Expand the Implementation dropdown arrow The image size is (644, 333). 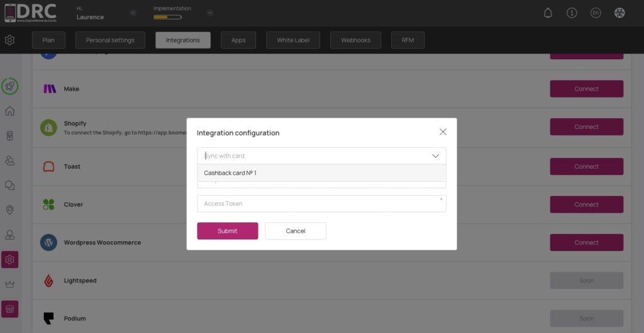click(210, 13)
